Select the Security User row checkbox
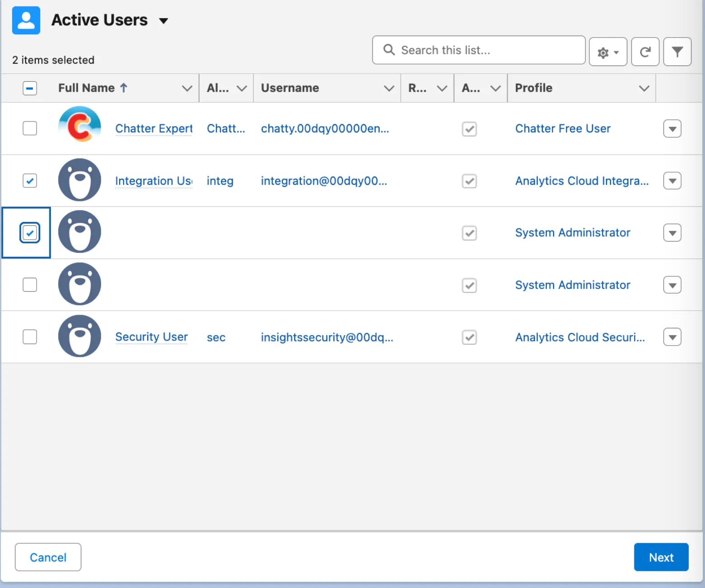Image resolution: width=705 pixels, height=588 pixels. (x=30, y=337)
